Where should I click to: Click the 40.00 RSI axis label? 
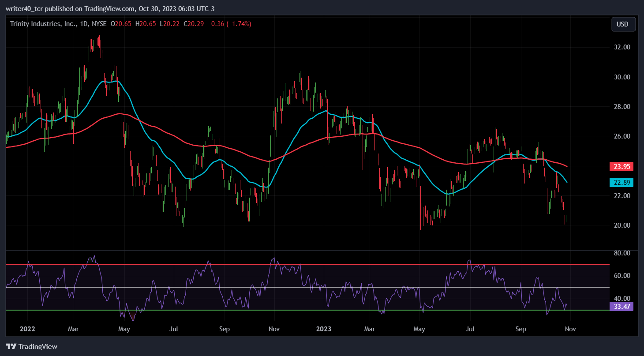(x=622, y=299)
